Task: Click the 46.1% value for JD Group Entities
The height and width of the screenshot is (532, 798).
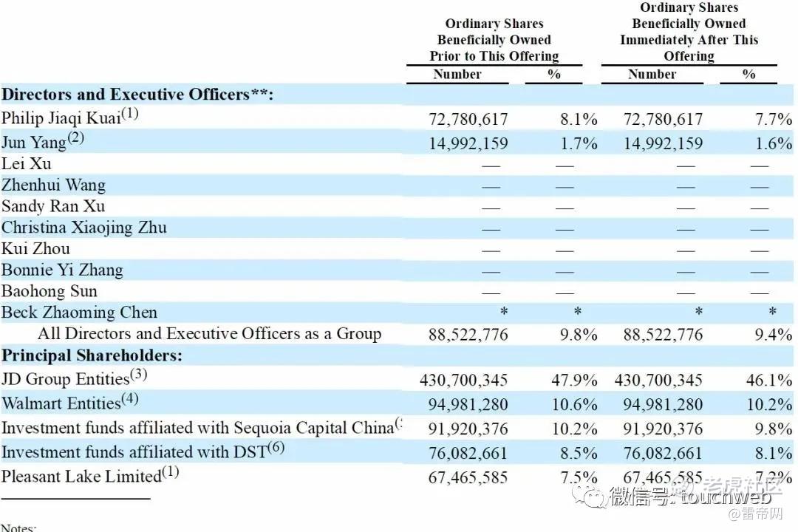Action: [769, 381]
